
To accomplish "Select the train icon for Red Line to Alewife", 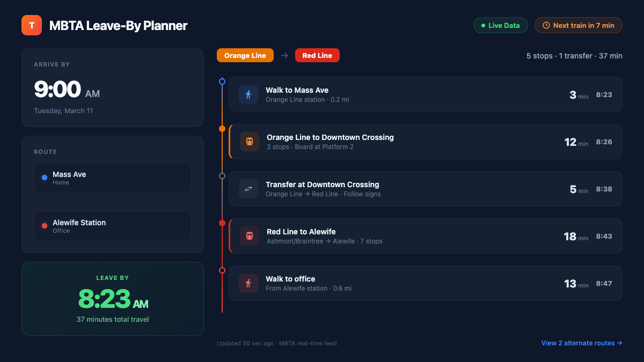I will point(250,236).
